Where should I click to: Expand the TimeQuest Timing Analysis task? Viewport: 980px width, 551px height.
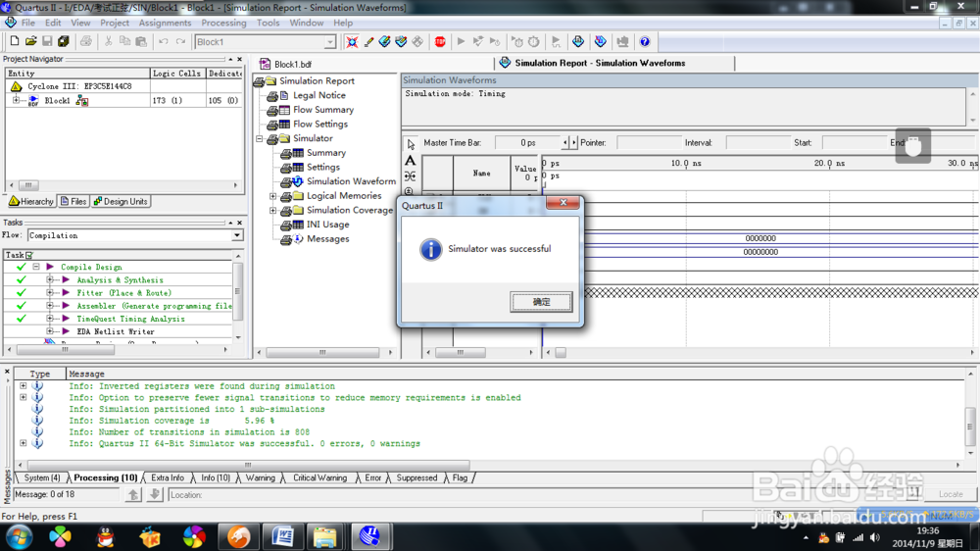[x=50, y=319]
